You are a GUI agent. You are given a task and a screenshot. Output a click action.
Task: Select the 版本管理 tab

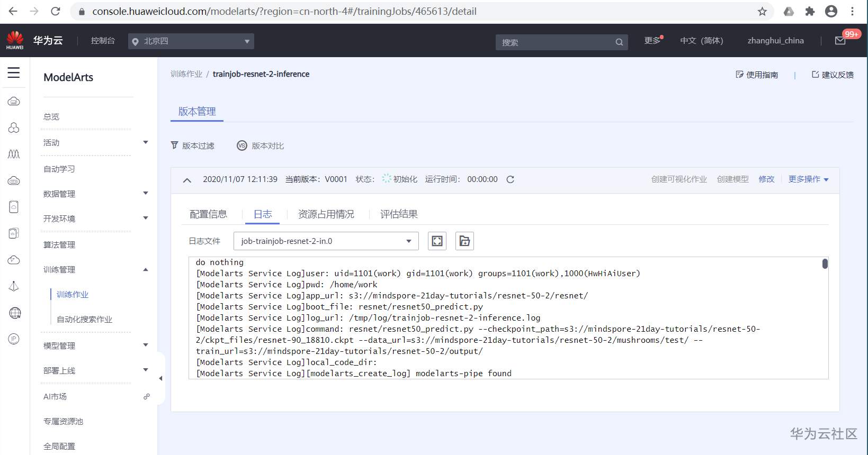coord(197,112)
